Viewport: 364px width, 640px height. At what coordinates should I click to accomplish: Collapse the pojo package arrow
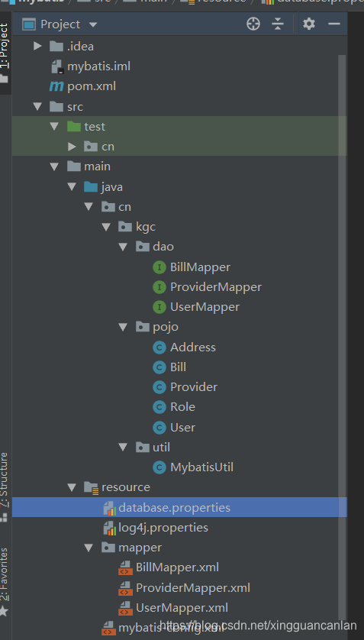pos(123,328)
